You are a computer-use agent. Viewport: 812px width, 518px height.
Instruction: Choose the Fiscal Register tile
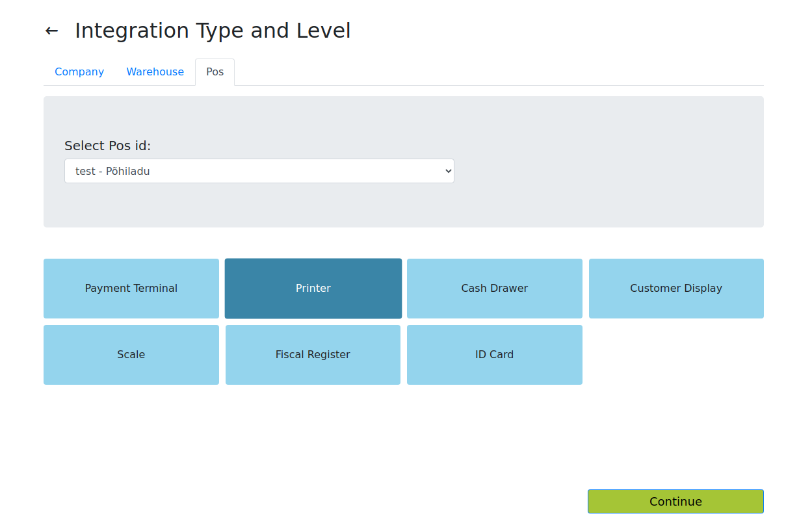(x=313, y=355)
